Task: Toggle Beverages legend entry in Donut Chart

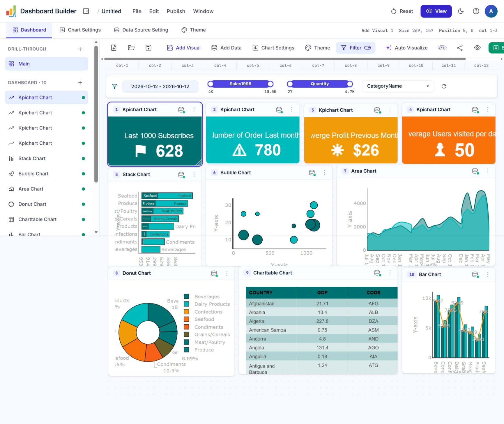Action: coord(202,297)
